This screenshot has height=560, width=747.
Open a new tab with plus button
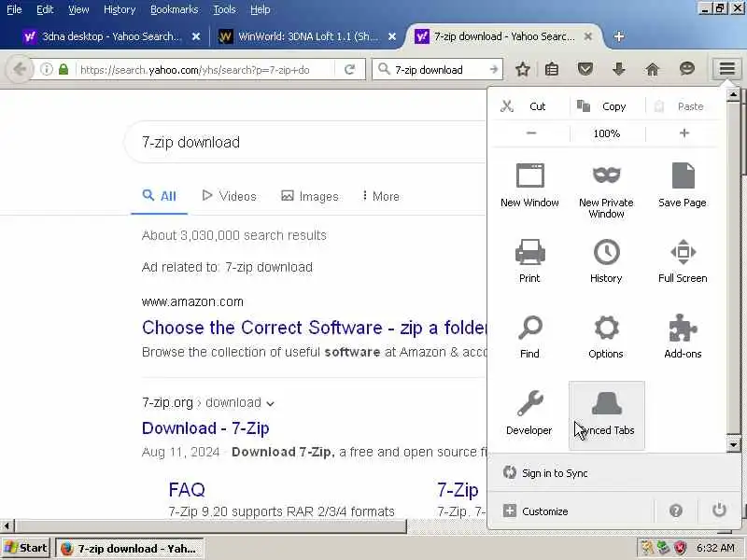[618, 36]
